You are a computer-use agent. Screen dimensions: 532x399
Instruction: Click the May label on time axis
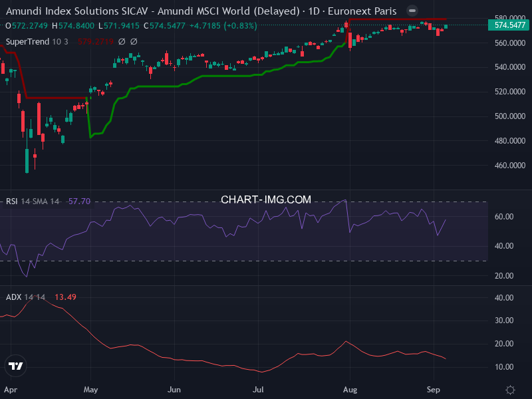(x=90, y=390)
